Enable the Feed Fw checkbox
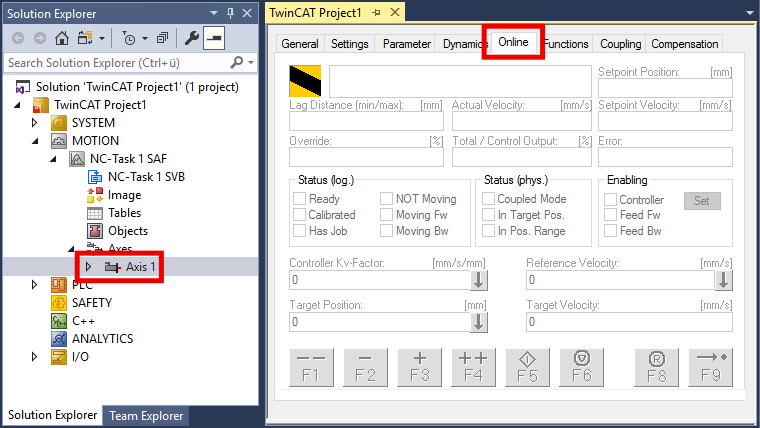This screenshot has width=760, height=428. pyautogui.click(x=610, y=215)
